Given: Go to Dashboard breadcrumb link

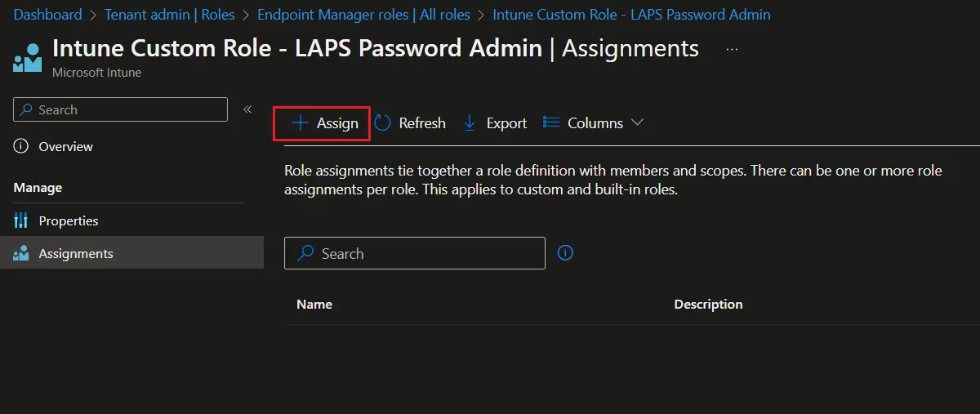Looking at the screenshot, I should tap(48, 15).
